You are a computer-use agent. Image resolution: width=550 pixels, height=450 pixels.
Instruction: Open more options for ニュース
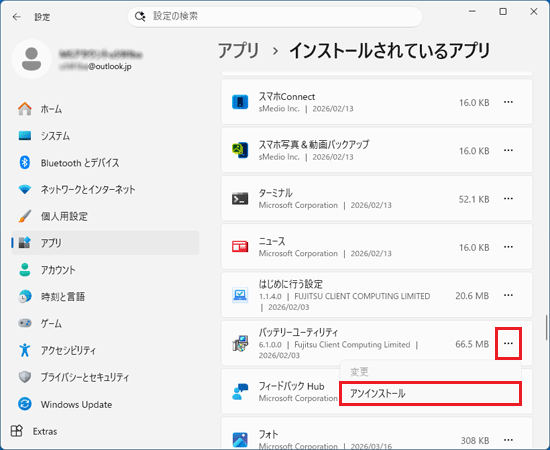[508, 247]
